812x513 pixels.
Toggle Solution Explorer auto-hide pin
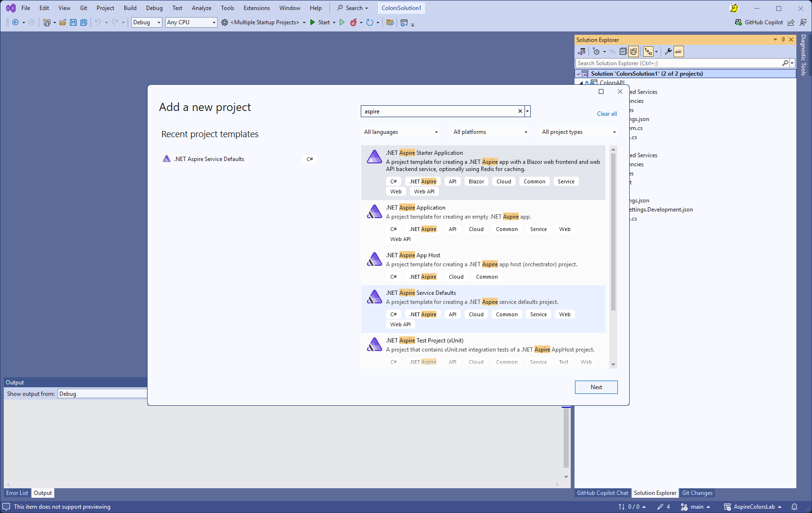[783, 40]
